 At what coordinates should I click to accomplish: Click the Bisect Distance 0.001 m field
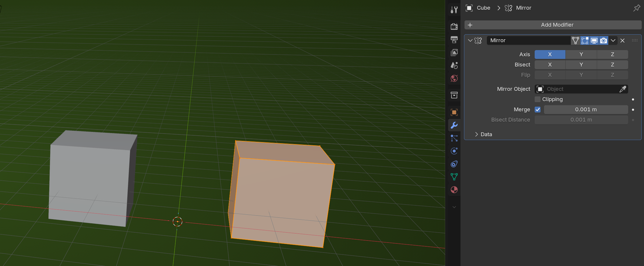(x=581, y=120)
